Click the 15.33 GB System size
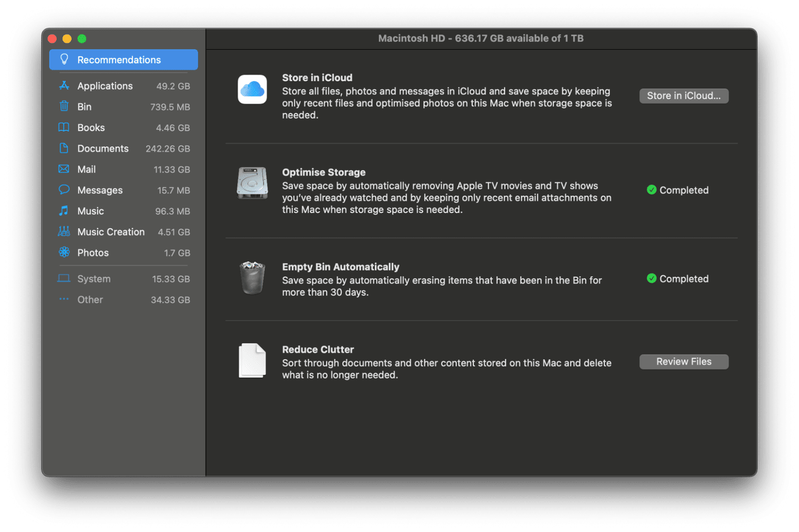Image resolution: width=799 pixels, height=532 pixels. point(171,279)
